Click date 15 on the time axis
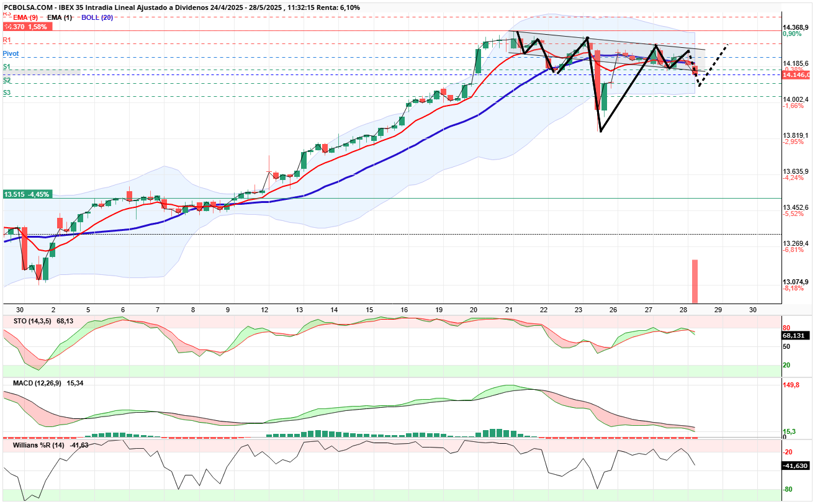Viewport: 815px width, 504px height. (x=369, y=310)
